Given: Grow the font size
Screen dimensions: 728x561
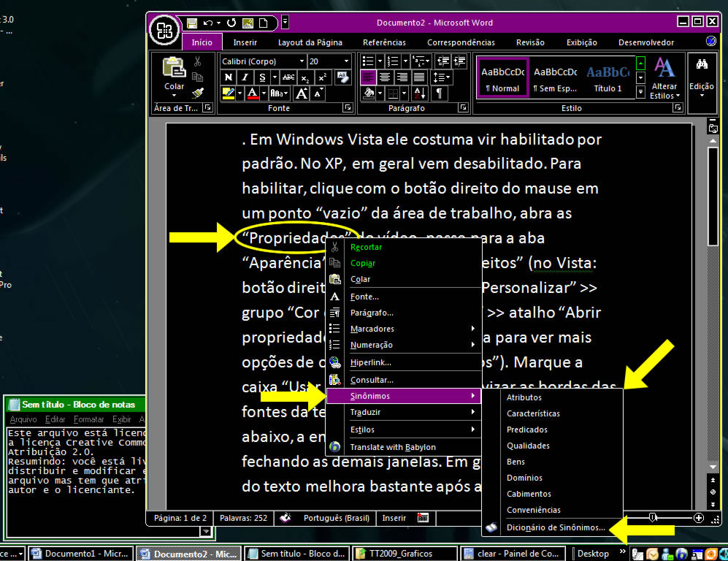Looking at the screenshot, I should pyautogui.click(x=302, y=93).
